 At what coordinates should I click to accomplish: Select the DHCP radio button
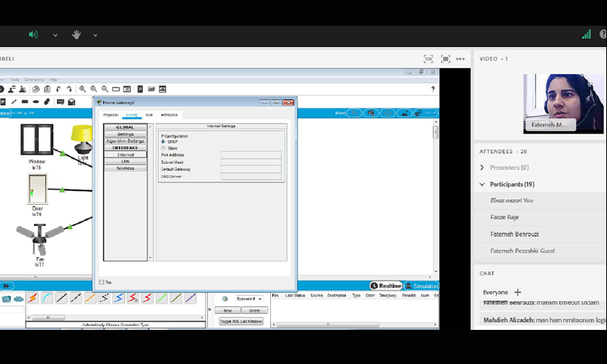point(163,142)
